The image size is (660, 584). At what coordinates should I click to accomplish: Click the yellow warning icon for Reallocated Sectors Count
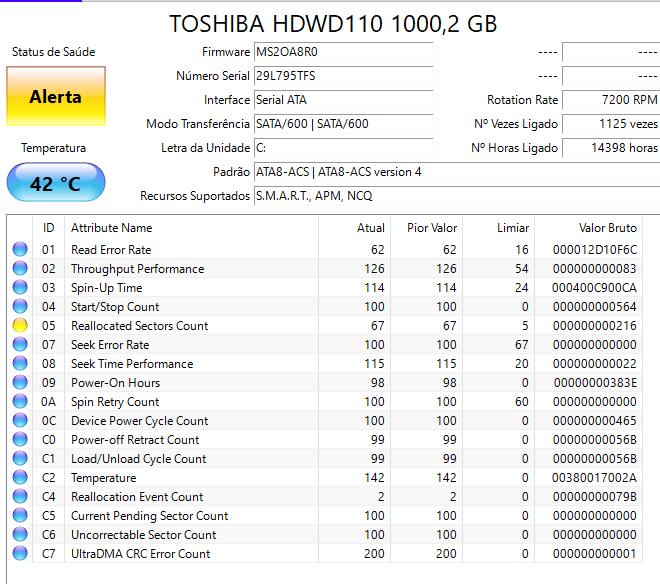(20, 325)
